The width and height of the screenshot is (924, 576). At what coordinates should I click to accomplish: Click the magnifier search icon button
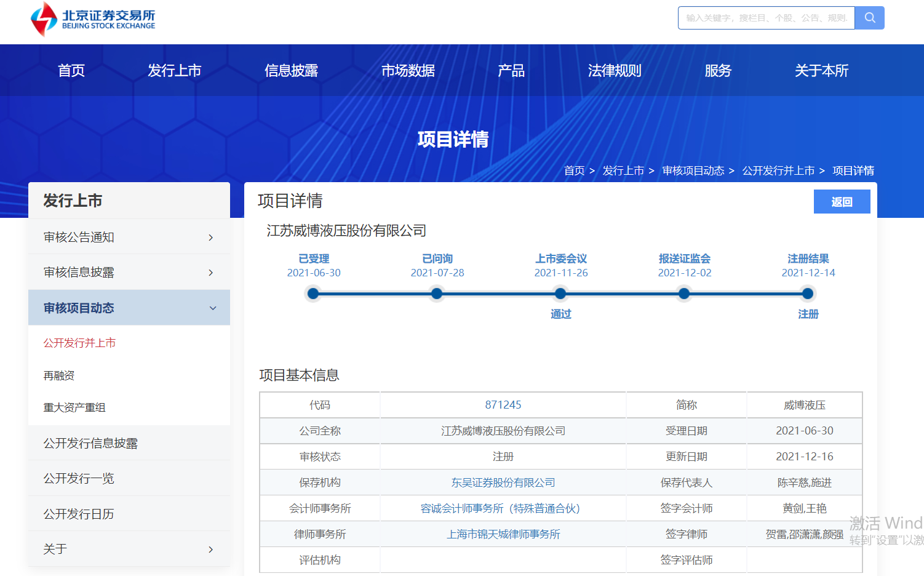tap(869, 18)
